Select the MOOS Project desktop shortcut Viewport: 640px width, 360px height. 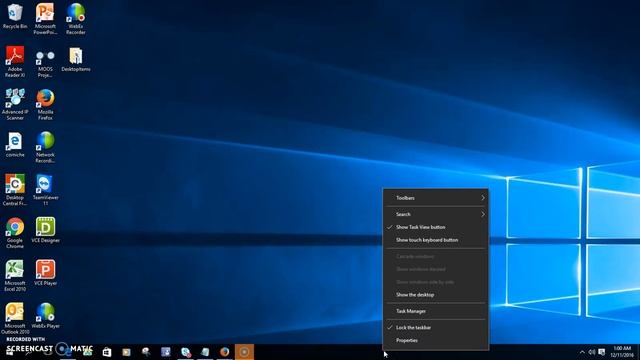(x=45, y=63)
